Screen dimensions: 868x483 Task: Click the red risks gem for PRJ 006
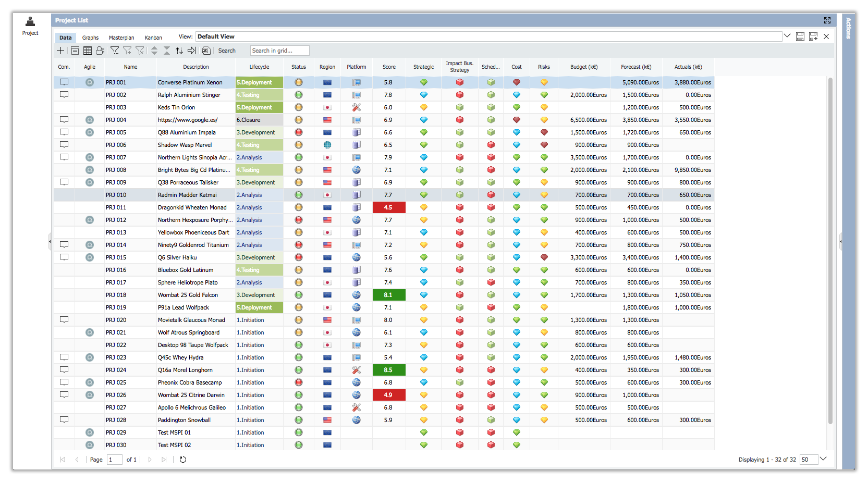[x=544, y=145]
